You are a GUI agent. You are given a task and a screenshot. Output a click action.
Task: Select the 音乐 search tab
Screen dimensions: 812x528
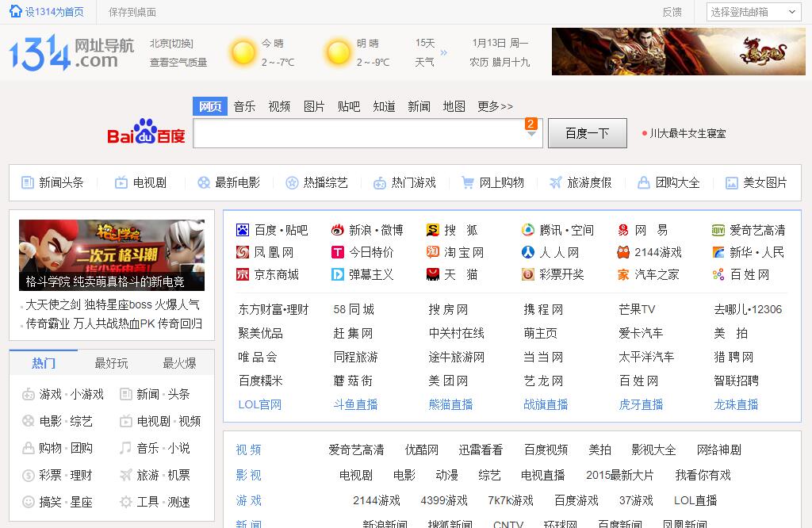pos(244,107)
